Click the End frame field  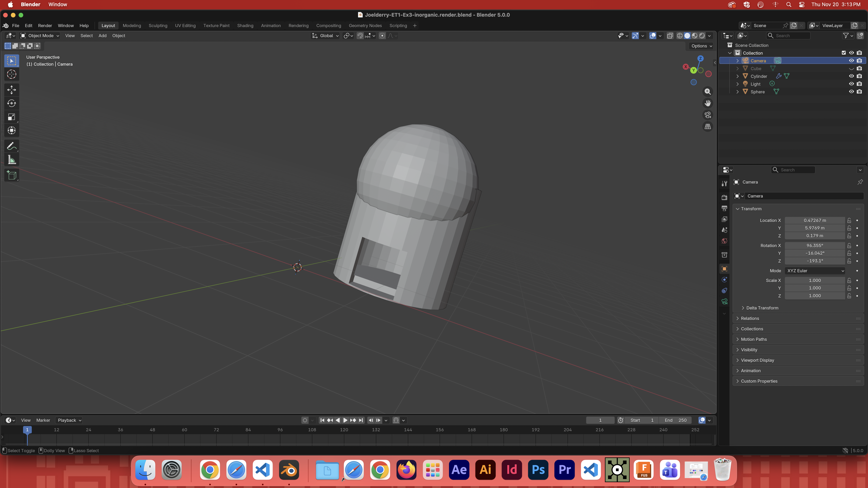676,420
